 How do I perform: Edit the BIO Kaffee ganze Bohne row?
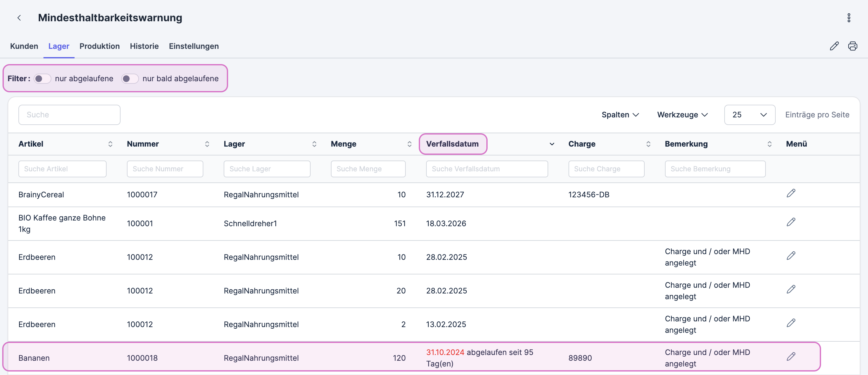point(791,222)
